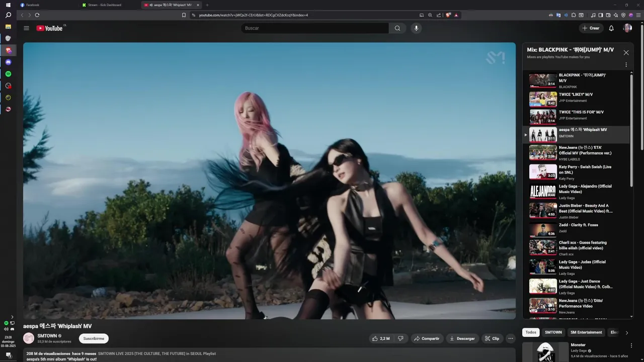Select the Todos filter chip

click(x=531, y=332)
